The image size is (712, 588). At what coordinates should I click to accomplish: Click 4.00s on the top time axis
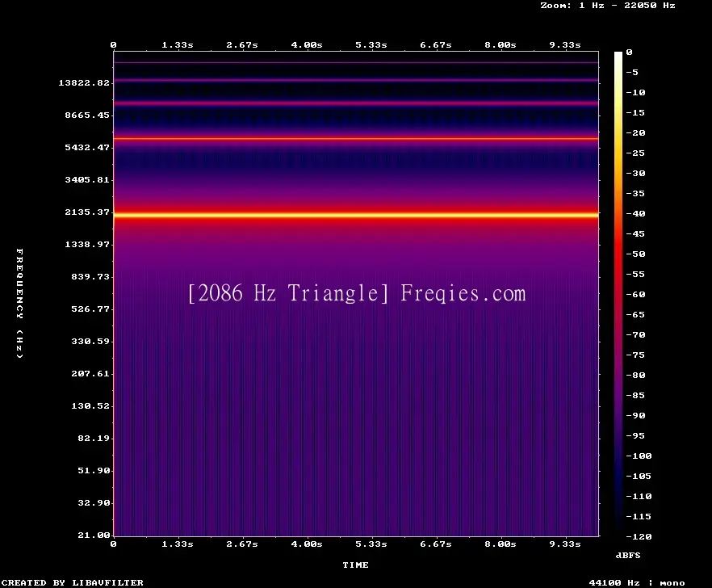tap(307, 45)
